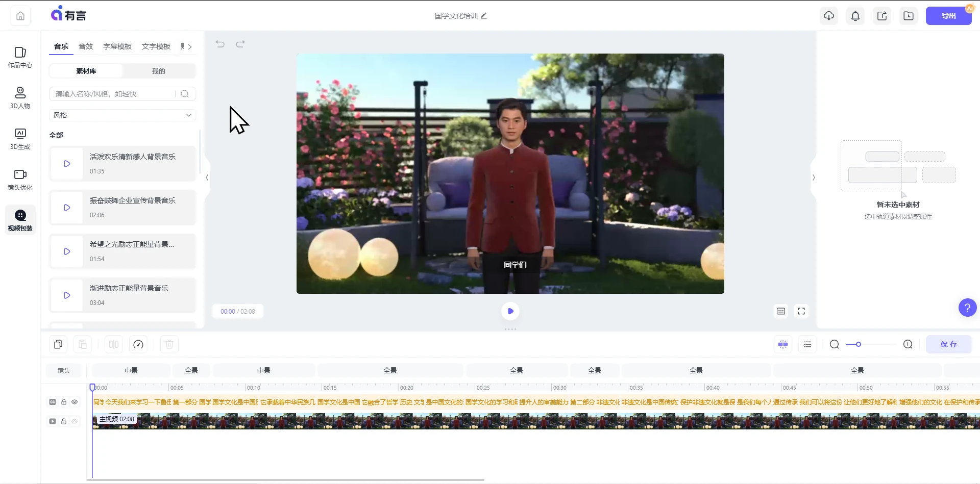Click the music search input field
The width and height of the screenshot is (980, 484).
point(113,94)
